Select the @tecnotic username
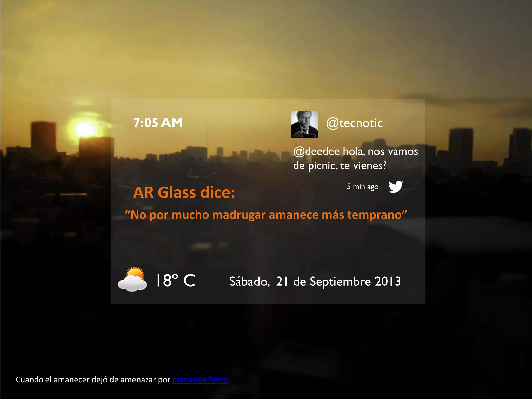 (x=354, y=123)
